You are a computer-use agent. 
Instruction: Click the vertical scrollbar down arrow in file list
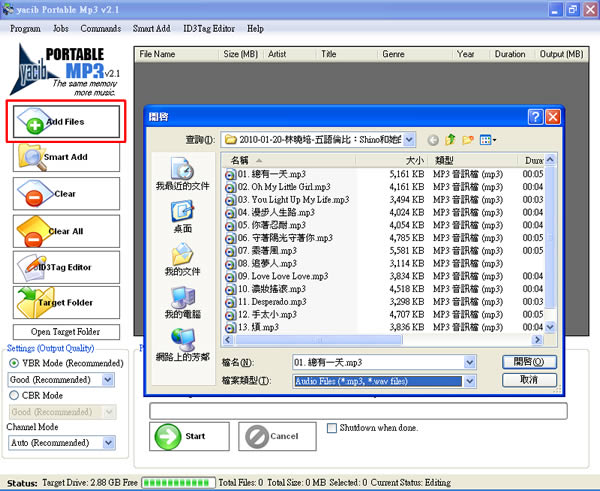[550, 327]
